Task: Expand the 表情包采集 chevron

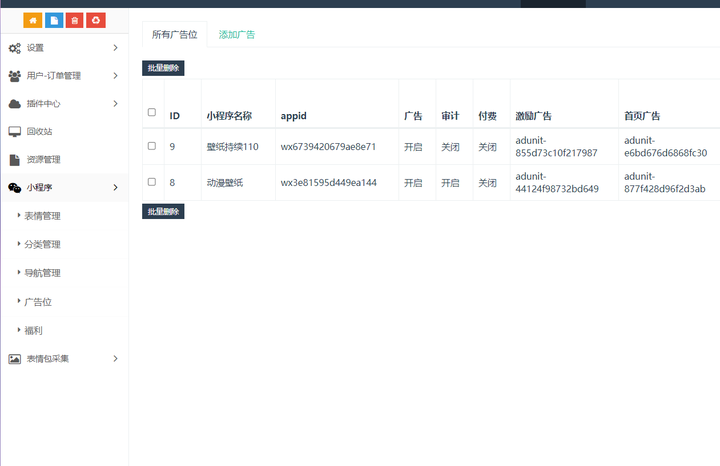Action: [115, 359]
